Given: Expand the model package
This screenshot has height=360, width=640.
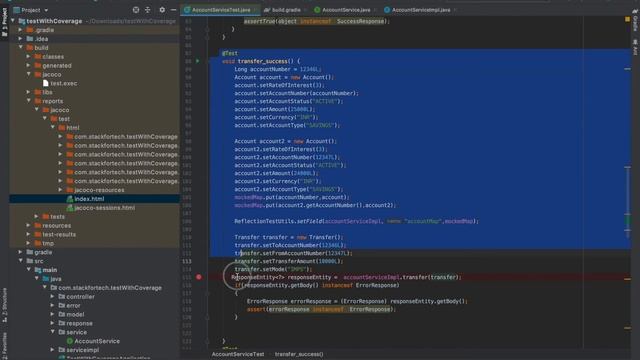Looking at the screenshot, I should (53, 314).
